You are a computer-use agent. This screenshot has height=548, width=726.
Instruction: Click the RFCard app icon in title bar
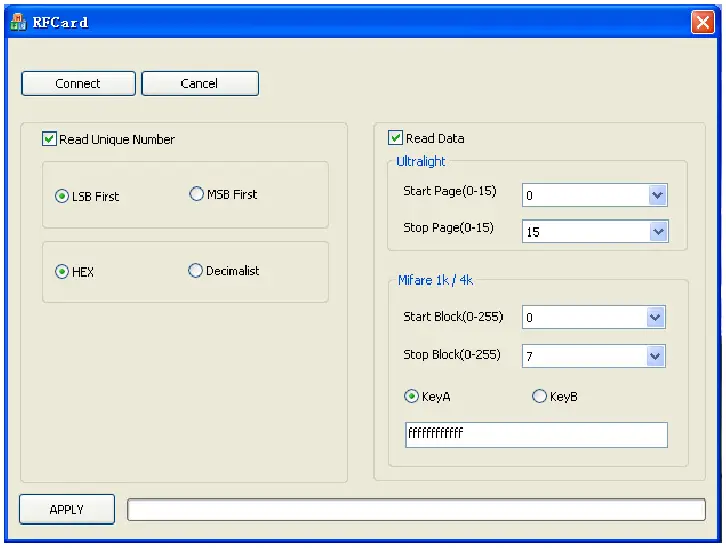(x=19, y=22)
